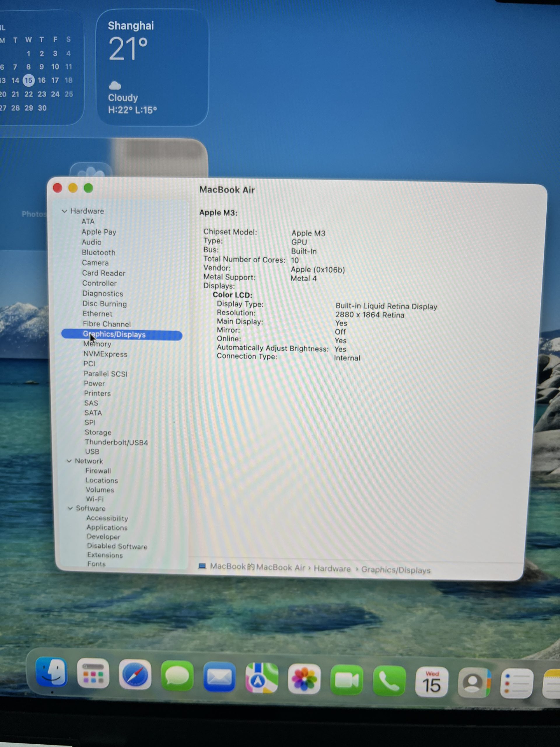Select Wi-Fi under Network
Screen dimensions: 560x747
click(x=95, y=499)
